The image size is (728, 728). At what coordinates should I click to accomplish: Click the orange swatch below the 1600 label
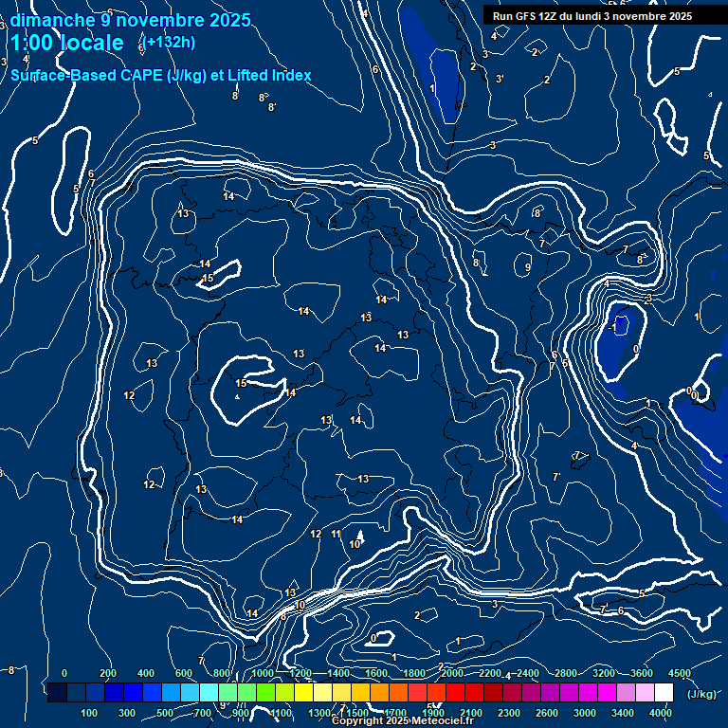(x=379, y=693)
